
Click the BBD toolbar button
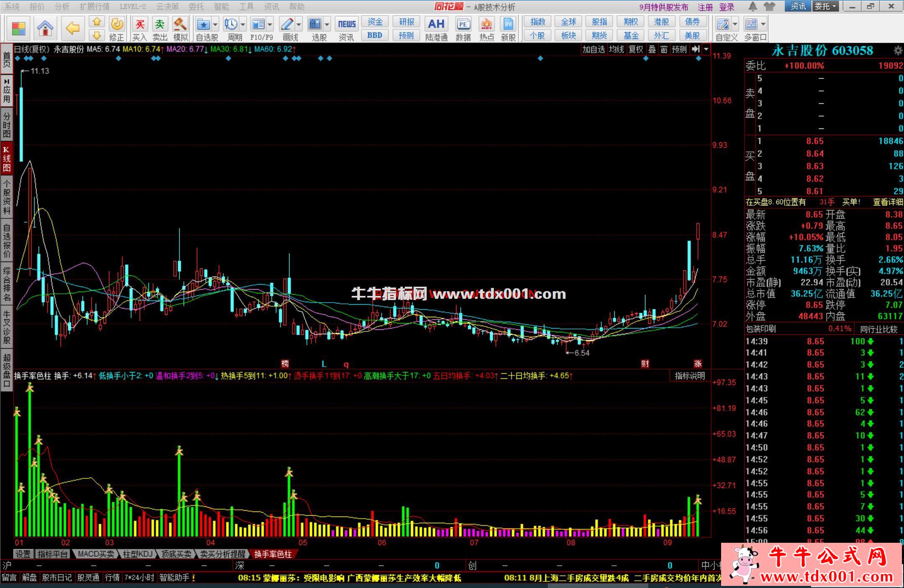coord(375,36)
